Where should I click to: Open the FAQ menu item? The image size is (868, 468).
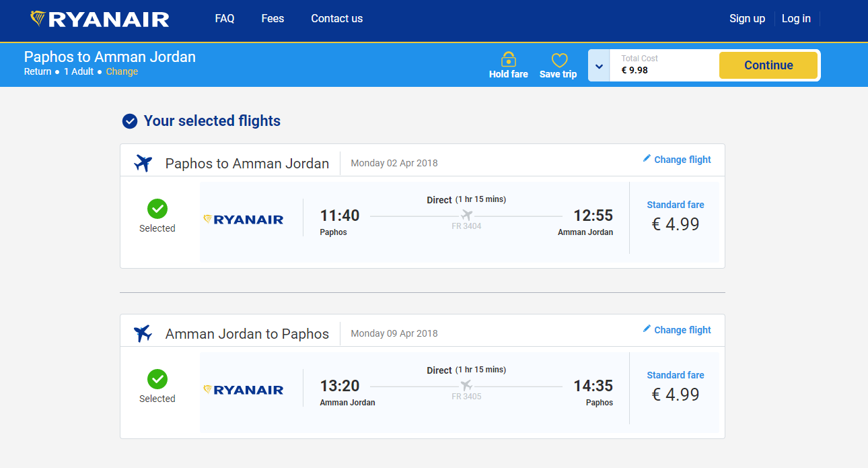[x=225, y=19]
